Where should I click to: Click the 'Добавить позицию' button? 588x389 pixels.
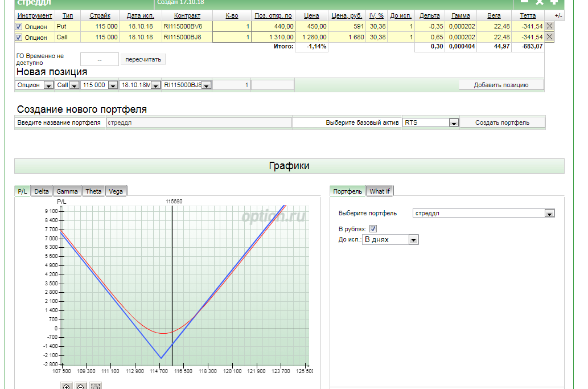(501, 85)
